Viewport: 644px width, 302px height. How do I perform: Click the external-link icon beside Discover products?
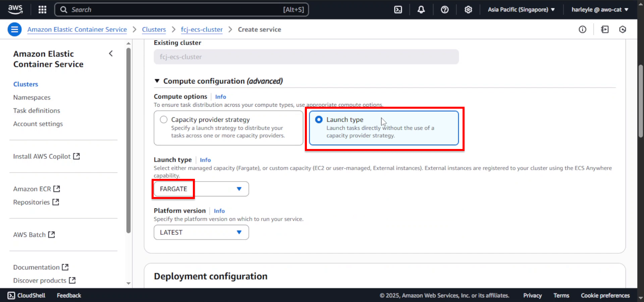point(72,280)
